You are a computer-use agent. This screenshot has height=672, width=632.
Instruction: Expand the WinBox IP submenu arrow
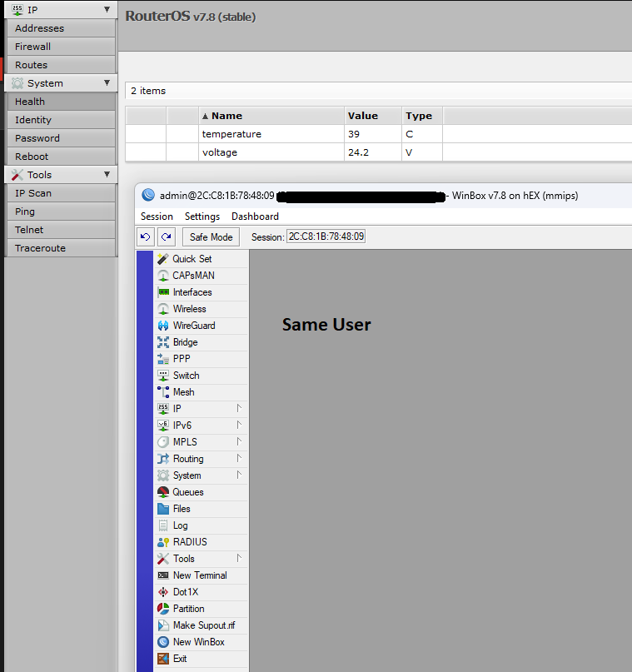point(239,408)
